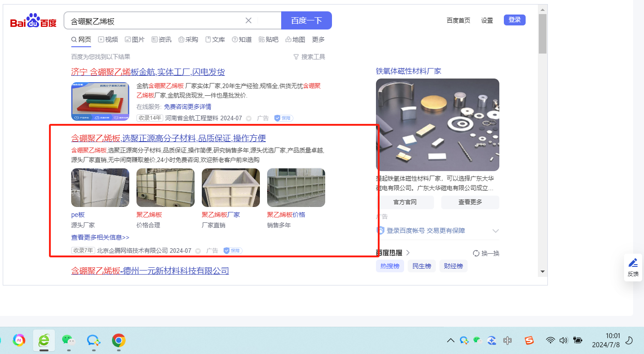The image size is (644, 354).
Task: Click 北京企腾网络技术有限公司 source link
Action: [x=132, y=251]
